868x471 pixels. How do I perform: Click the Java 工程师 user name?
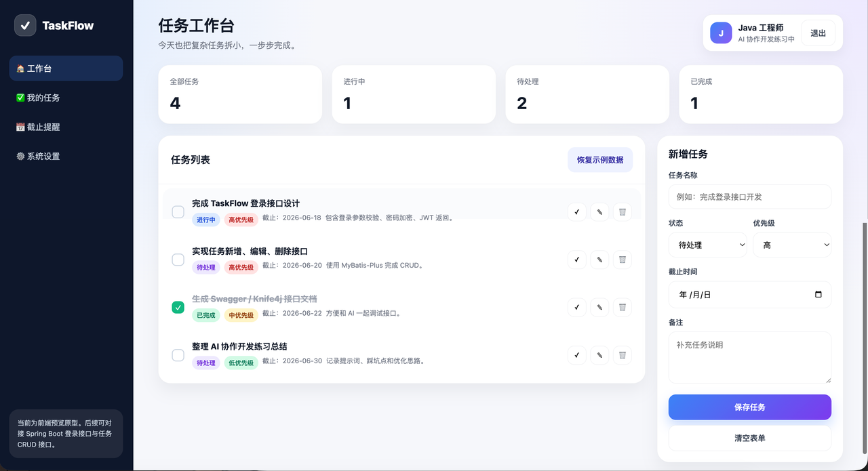tap(761, 28)
